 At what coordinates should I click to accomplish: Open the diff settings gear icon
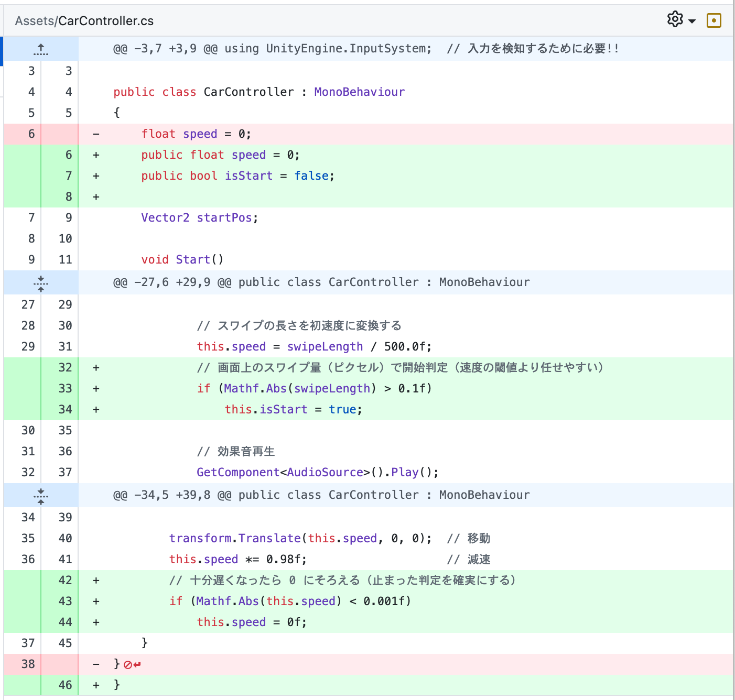675,19
